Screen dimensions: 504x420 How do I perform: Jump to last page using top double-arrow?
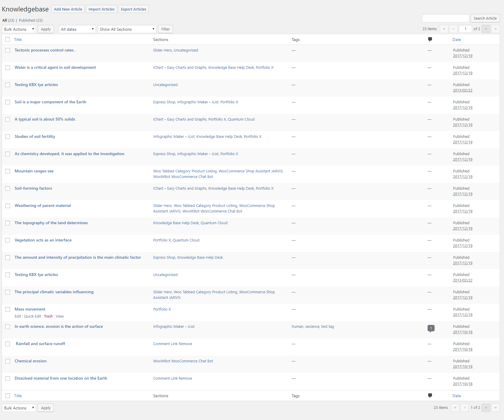(x=496, y=29)
